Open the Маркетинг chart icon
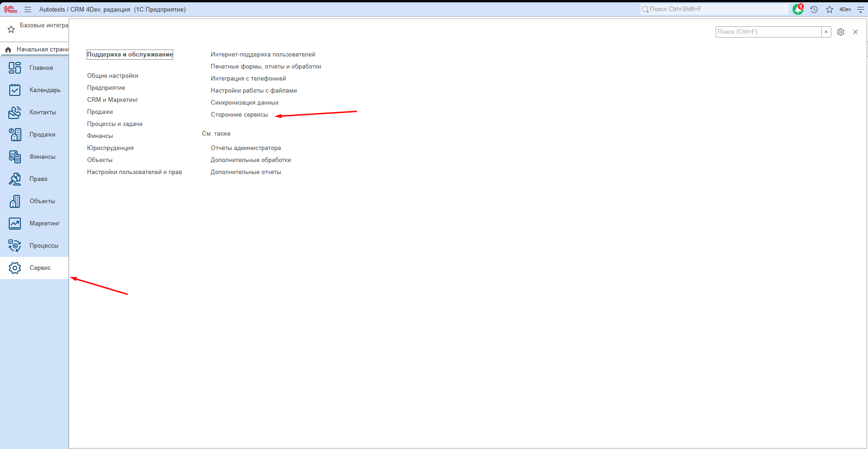Screen dimensions: 868x449 pos(15,223)
